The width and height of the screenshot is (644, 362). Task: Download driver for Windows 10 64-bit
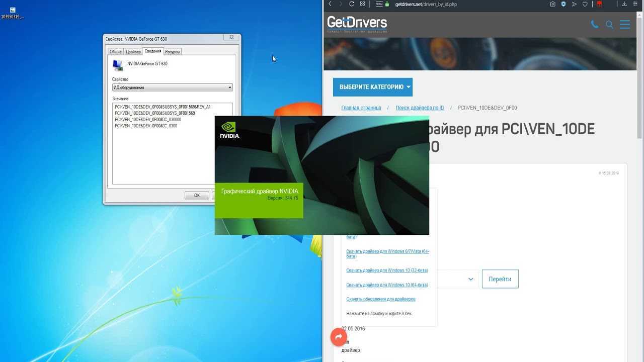pyautogui.click(x=387, y=285)
